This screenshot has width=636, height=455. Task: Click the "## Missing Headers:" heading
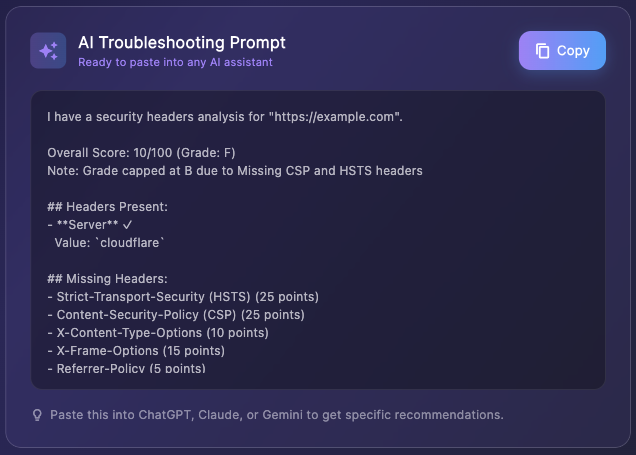(x=108, y=279)
